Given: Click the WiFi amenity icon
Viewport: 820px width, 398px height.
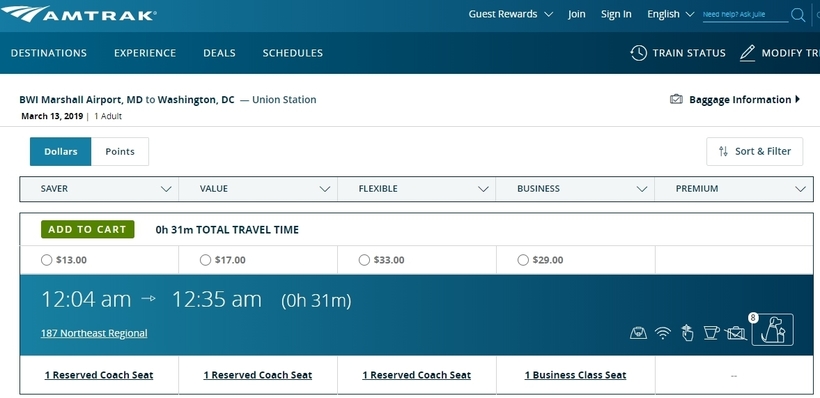Looking at the screenshot, I should coord(663,333).
